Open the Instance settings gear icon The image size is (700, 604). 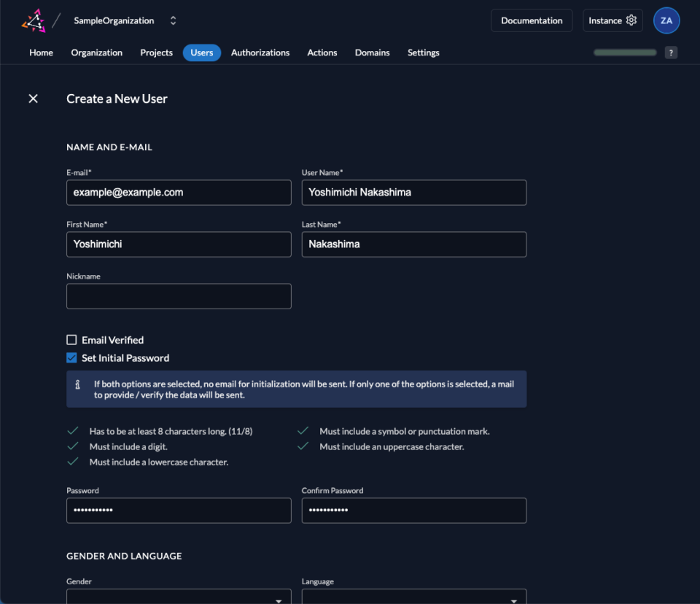tap(631, 20)
